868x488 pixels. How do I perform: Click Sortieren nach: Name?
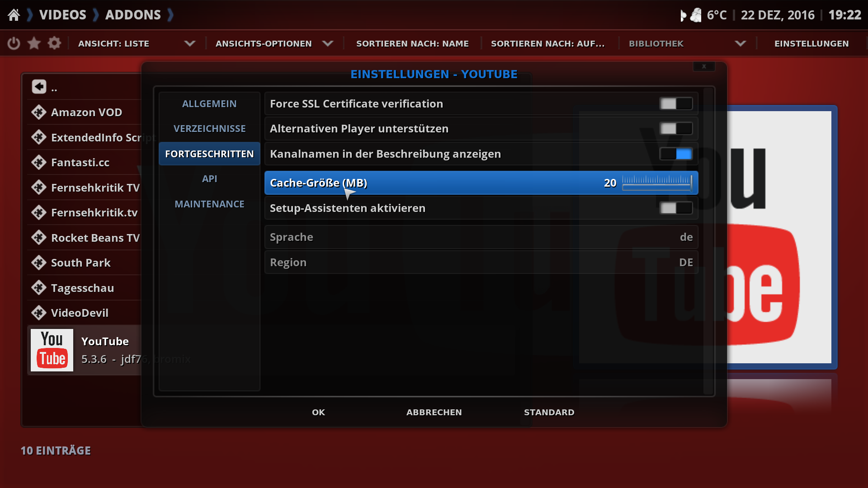coord(412,44)
